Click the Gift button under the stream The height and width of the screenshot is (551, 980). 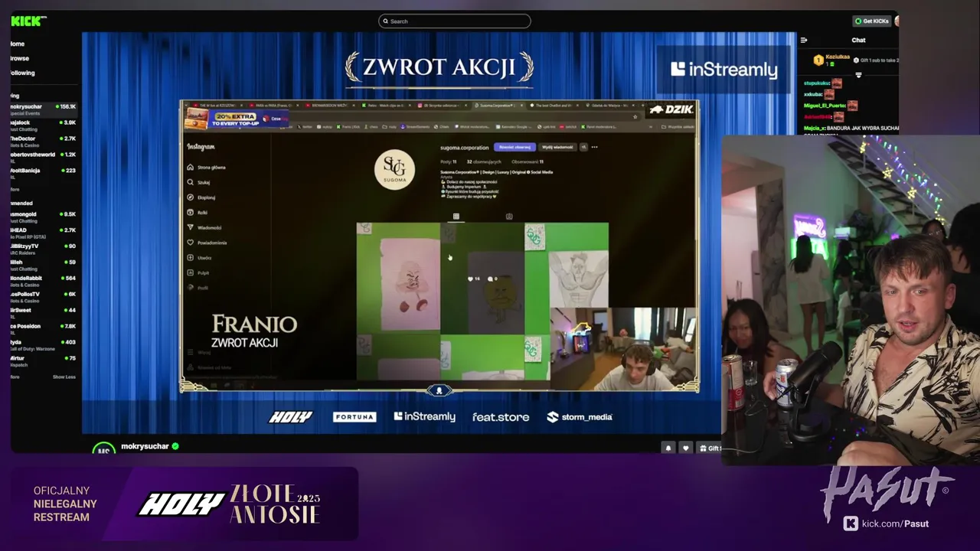[709, 448]
